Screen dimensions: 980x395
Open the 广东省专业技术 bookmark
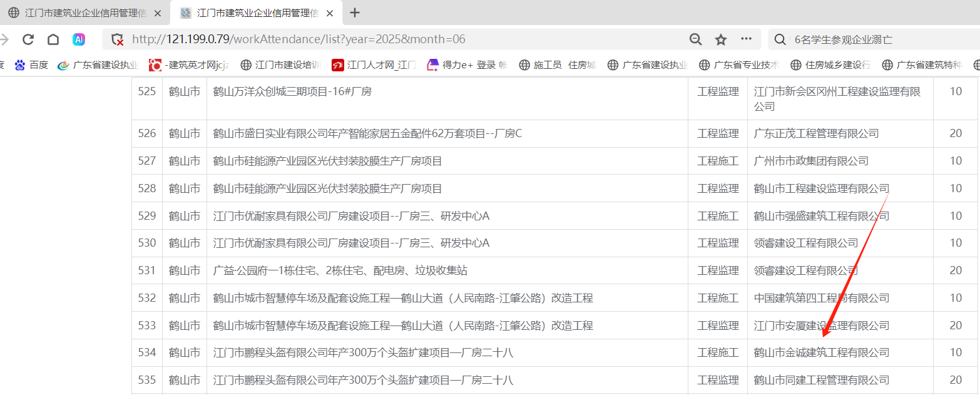click(x=739, y=64)
